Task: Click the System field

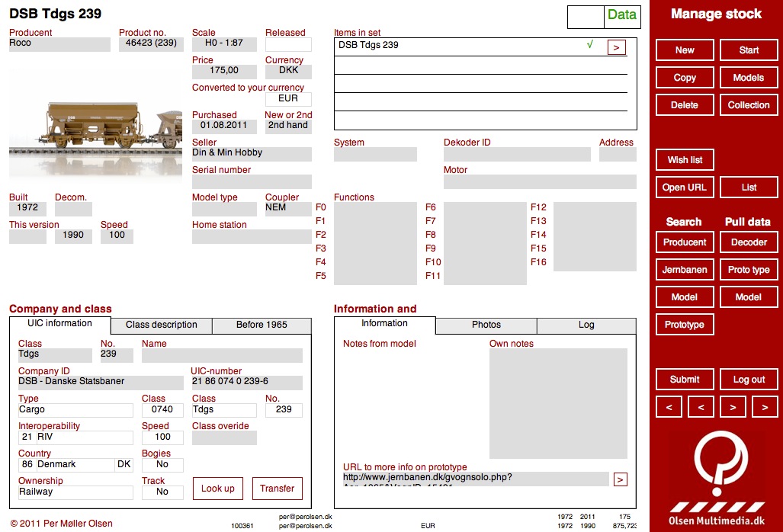Action: pos(375,154)
